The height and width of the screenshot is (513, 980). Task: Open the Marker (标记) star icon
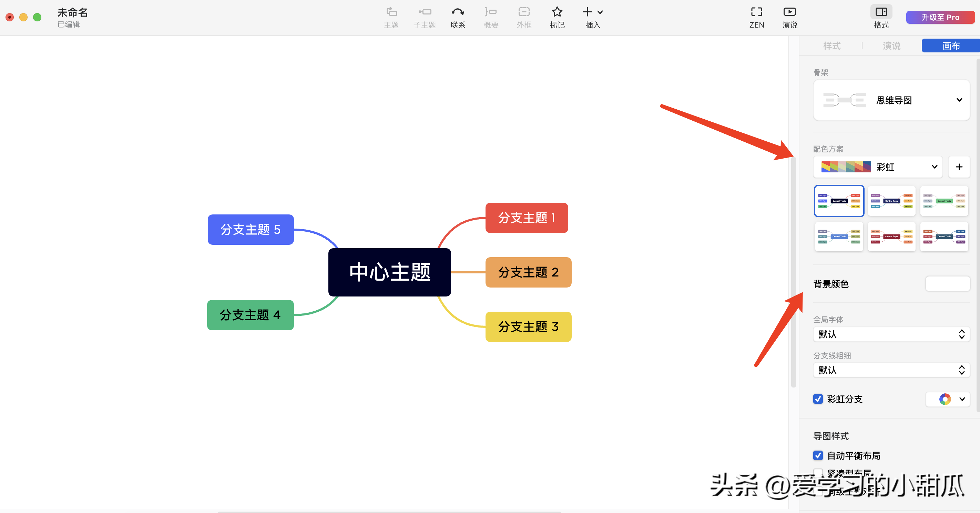(x=557, y=18)
